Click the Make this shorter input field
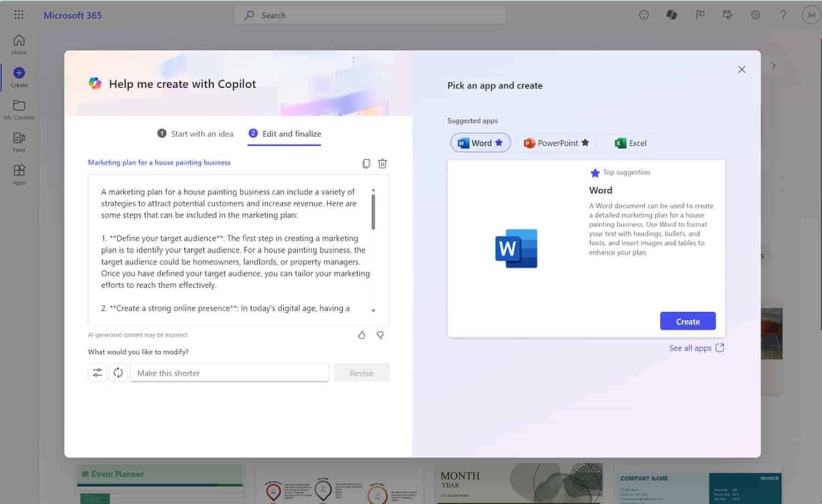This screenshot has width=822, height=504. tap(229, 373)
